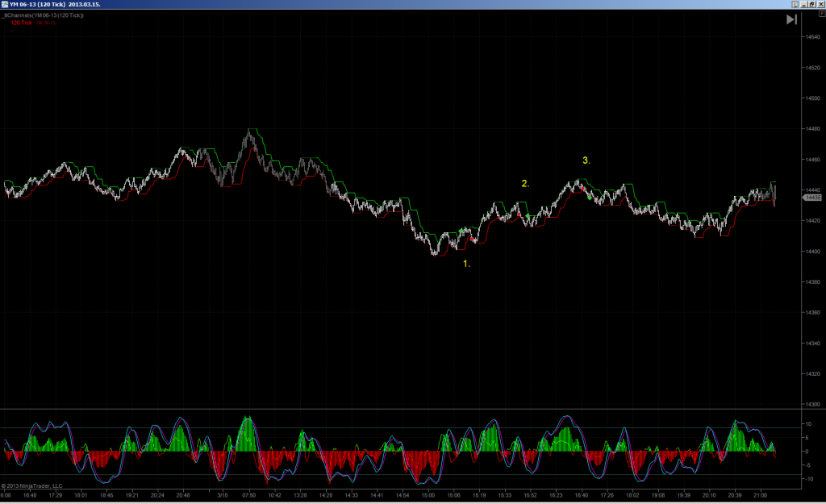Click the 10:42 time axis label
Image resolution: width=826 pixels, height=504 pixels.
pyautogui.click(x=274, y=495)
